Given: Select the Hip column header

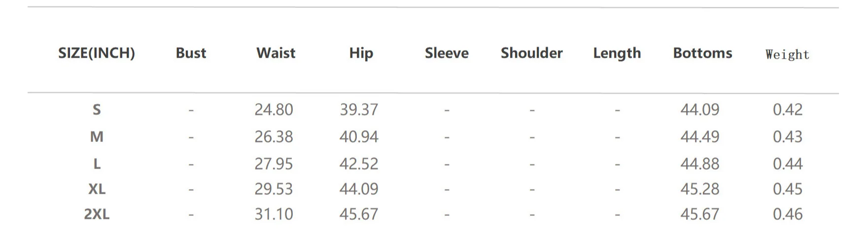Looking at the screenshot, I should [x=361, y=53].
